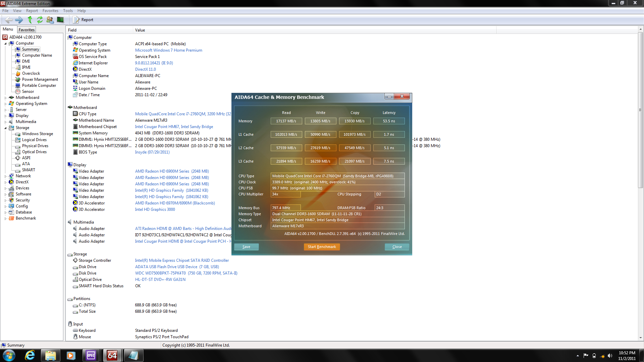Click the Value column header
Viewport: 644px width, 362px height.
click(315, 30)
